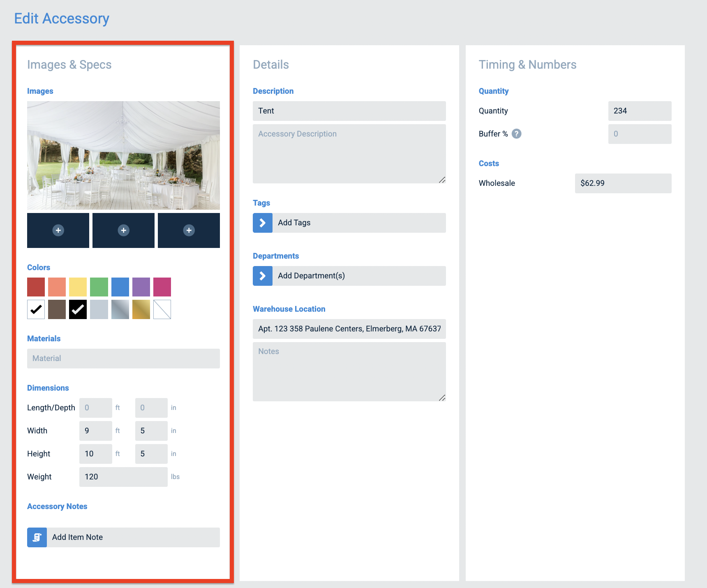The height and width of the screenshot is (588, 707).
Task: Click the Add Item Note button
Action: pos(132,537)
